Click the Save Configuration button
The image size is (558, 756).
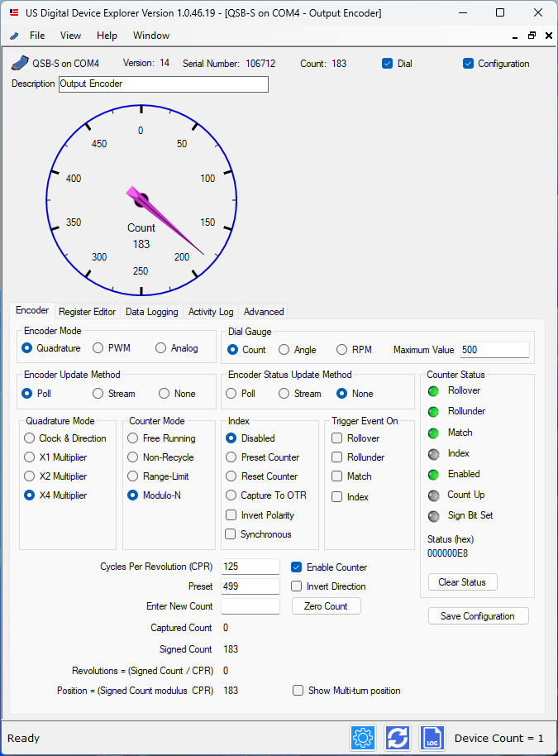pyautogui.click(x=478, y=616)
